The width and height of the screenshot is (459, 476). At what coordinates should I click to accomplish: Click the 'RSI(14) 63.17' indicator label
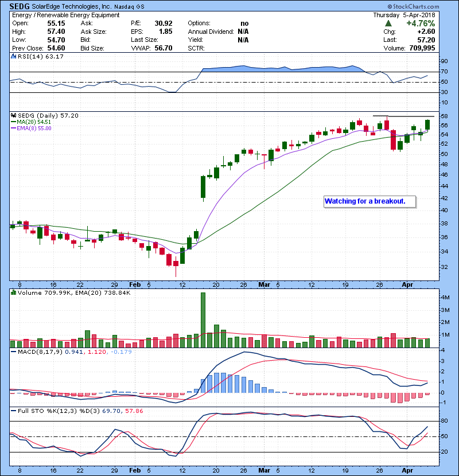(x=41, y=56)
